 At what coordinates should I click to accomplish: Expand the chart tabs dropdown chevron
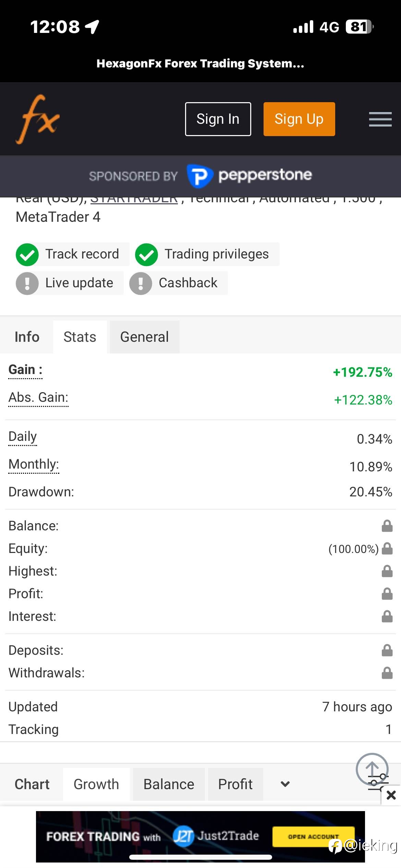[285, 784]
